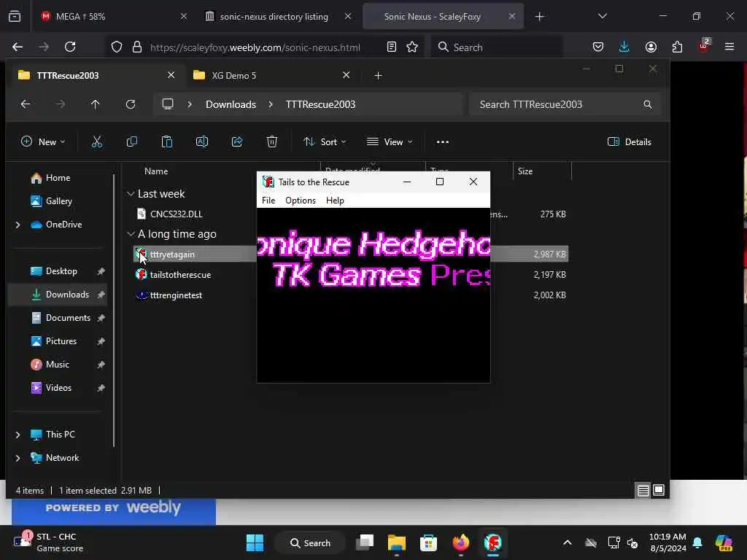The width and height of the screenshot is (747, 560).
Task: Select the CNCS232.DLL file
Action: [177, 214]
